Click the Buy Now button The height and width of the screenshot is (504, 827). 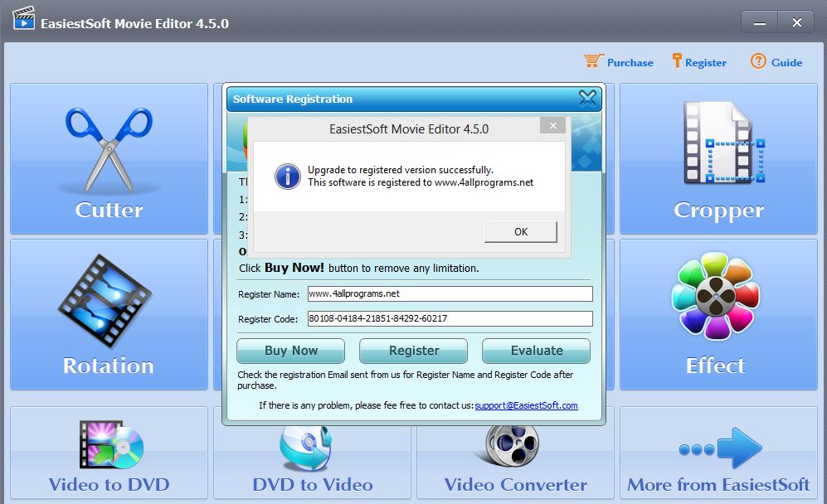289,351
